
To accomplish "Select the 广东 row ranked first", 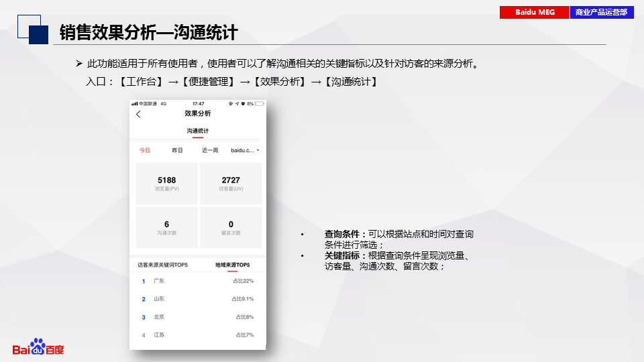I will (198, 281).
